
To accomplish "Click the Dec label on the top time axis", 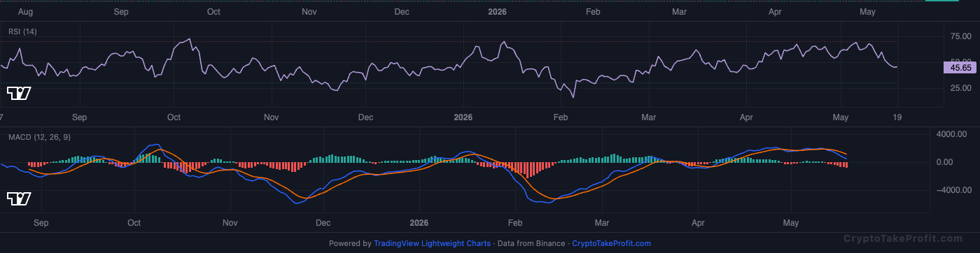I will point(402,12).
